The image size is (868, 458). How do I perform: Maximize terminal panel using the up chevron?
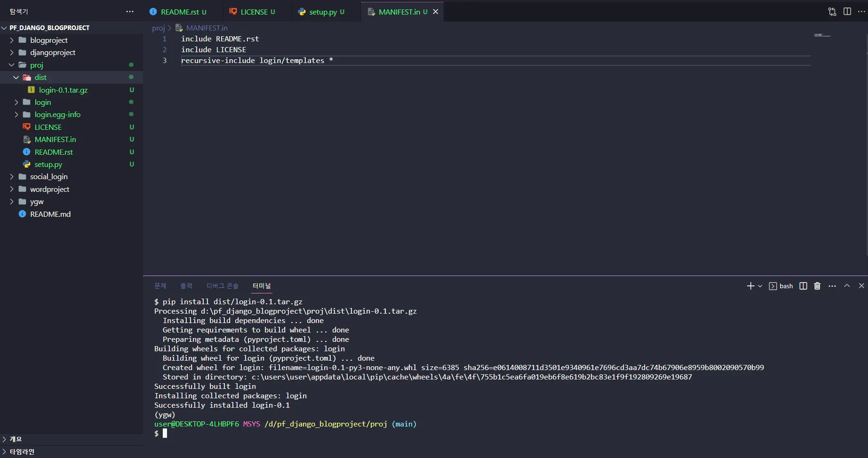(x=847, y=286)
